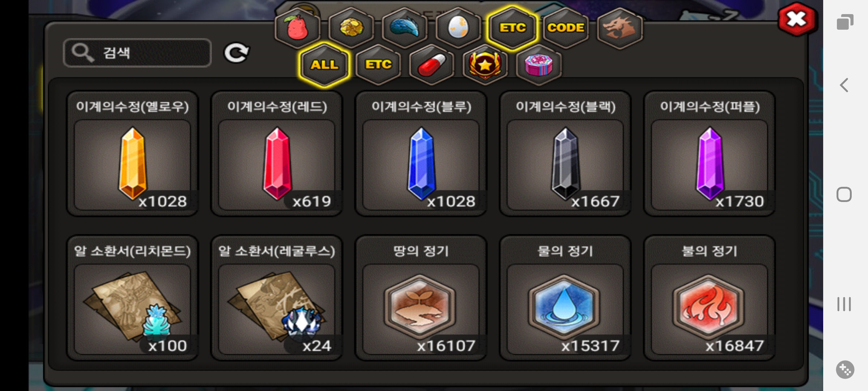Choose the 불의 정기 fire essence
The width and height of the screenshot is (868, 391).
[710, 298]
